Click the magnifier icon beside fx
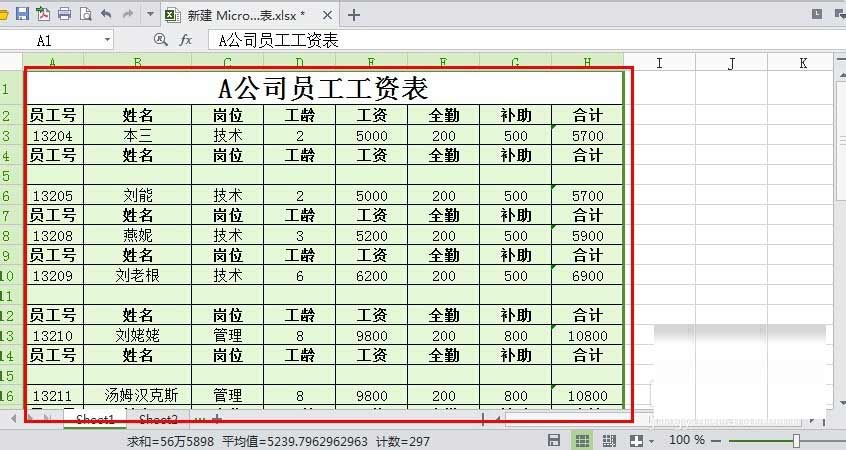The height and width of the screenshot is (450, 846). pyautogui.click(x=160, y=40)
